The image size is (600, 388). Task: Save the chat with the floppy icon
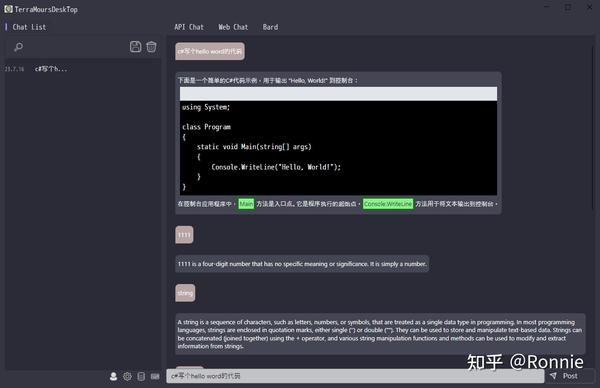tap(135, 47)
